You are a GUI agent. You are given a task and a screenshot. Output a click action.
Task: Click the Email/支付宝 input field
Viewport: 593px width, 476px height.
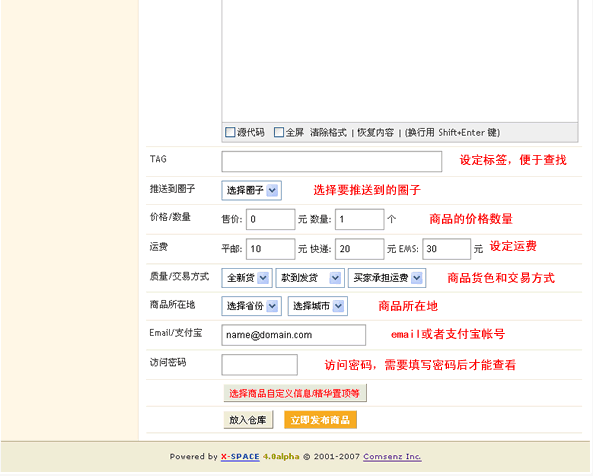pyautogui.click(x=293, y=335)
